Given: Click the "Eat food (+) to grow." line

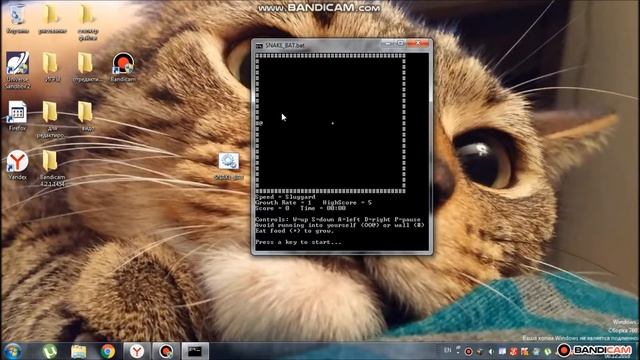Looking at the screenshot, I should click(x=295, y=231).
